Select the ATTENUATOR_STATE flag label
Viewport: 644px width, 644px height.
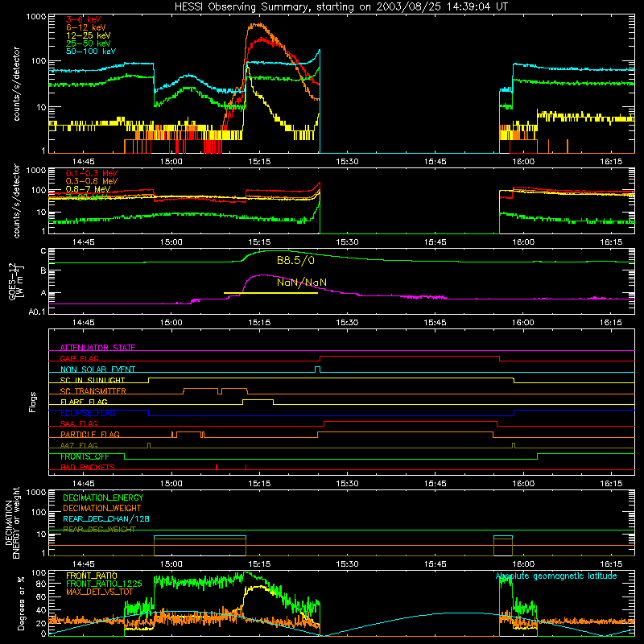[x=97, y=348]
